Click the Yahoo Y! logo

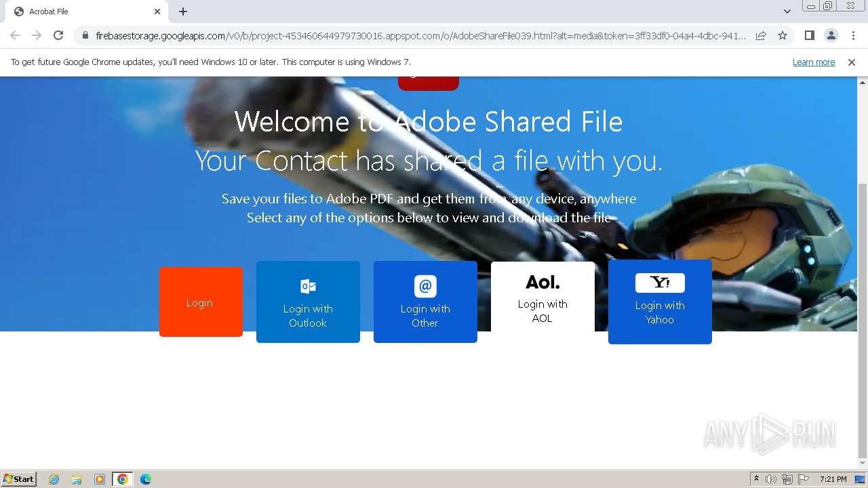click(x=660, y=283)
